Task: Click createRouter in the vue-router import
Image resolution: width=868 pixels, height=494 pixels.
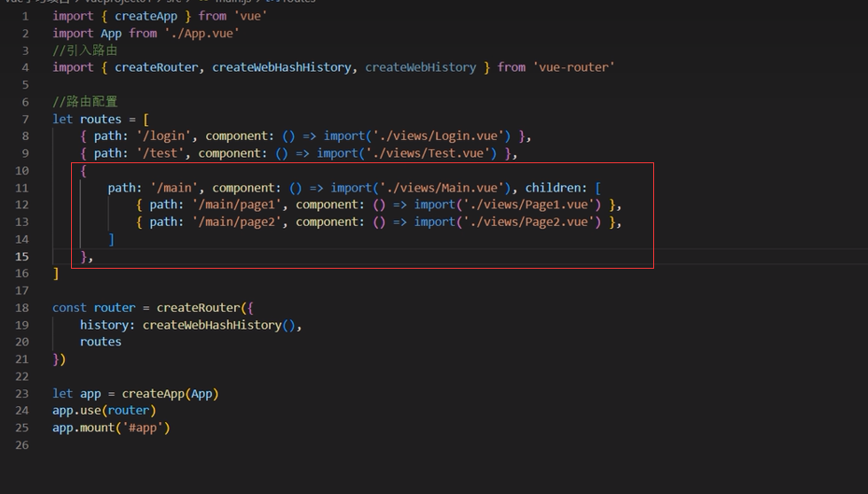Action: (156, 67)
